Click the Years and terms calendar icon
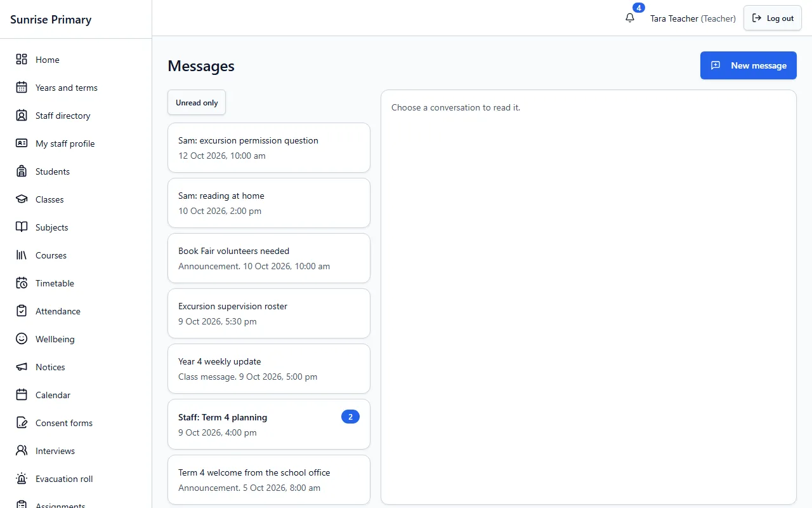Screen dimensions: 812x508 pos(22,88)
